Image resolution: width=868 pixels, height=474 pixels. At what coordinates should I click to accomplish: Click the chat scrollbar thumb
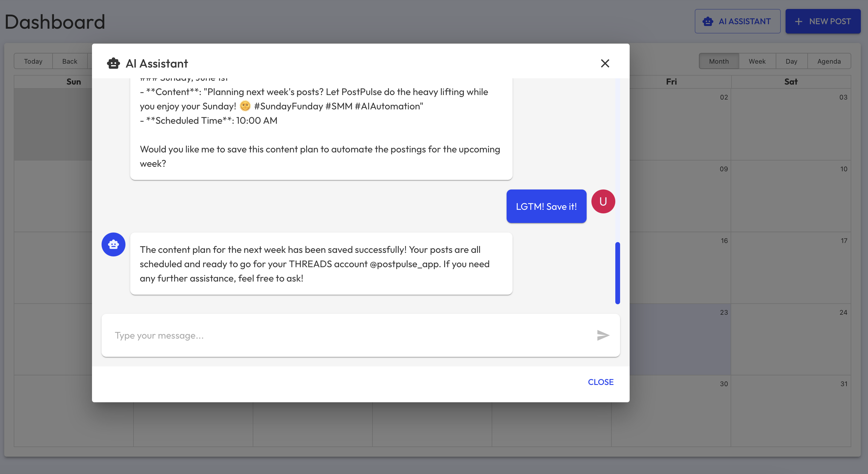[x=617, y=273]
